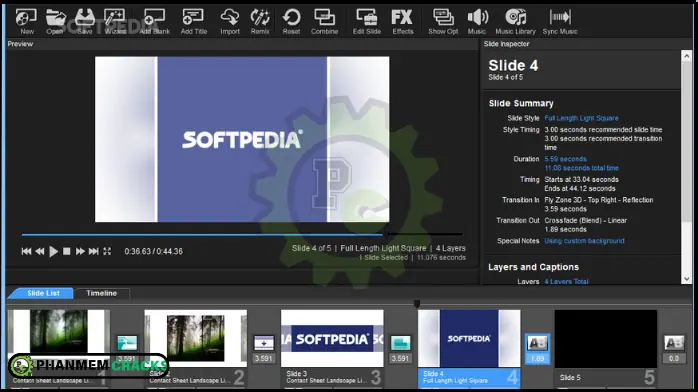Save the show using the Save icon

pyautogui.click(x=85, y=21)
